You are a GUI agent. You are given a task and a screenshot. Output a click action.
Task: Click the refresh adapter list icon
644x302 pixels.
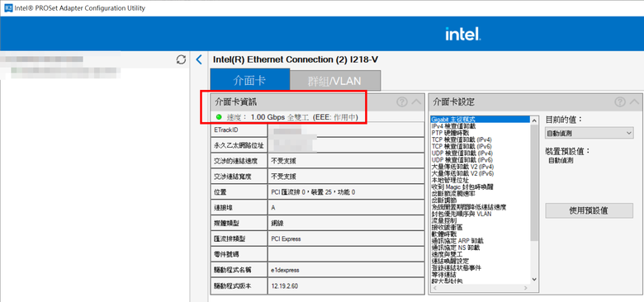coord(181,59)
